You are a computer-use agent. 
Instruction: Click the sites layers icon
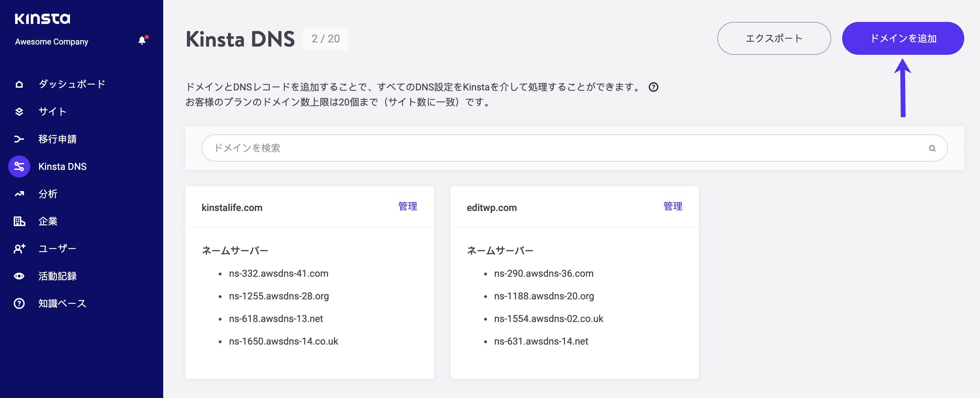(x=19, y=111)
